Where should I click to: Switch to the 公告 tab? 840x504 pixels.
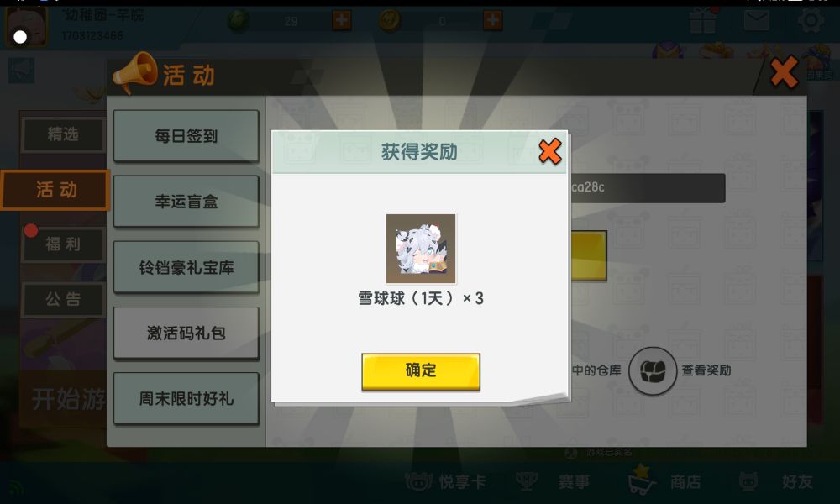point(63,299)
